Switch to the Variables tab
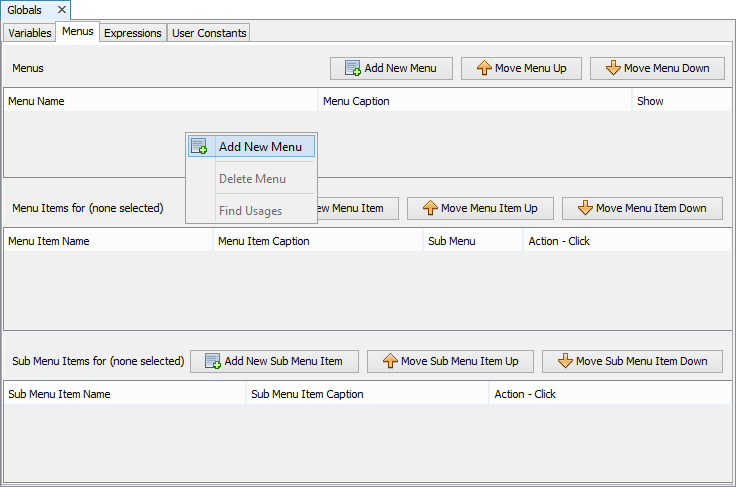736x487 pixels. click(x=29, y=33)
